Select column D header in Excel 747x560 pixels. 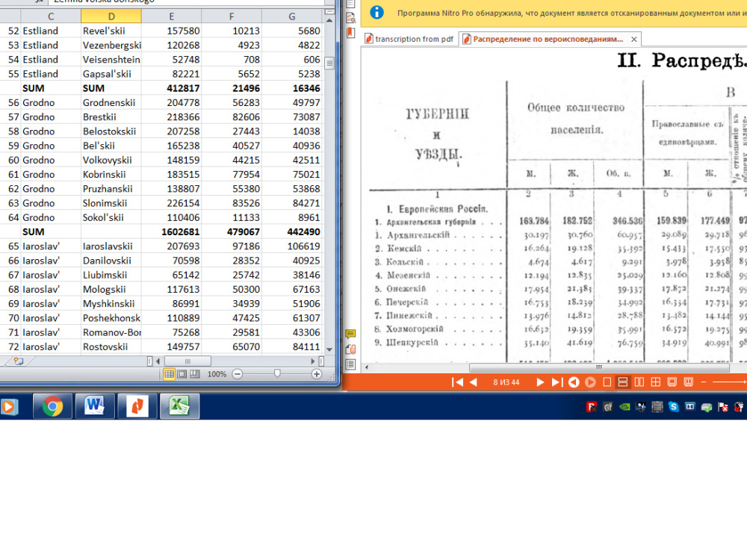coord(111,16)
